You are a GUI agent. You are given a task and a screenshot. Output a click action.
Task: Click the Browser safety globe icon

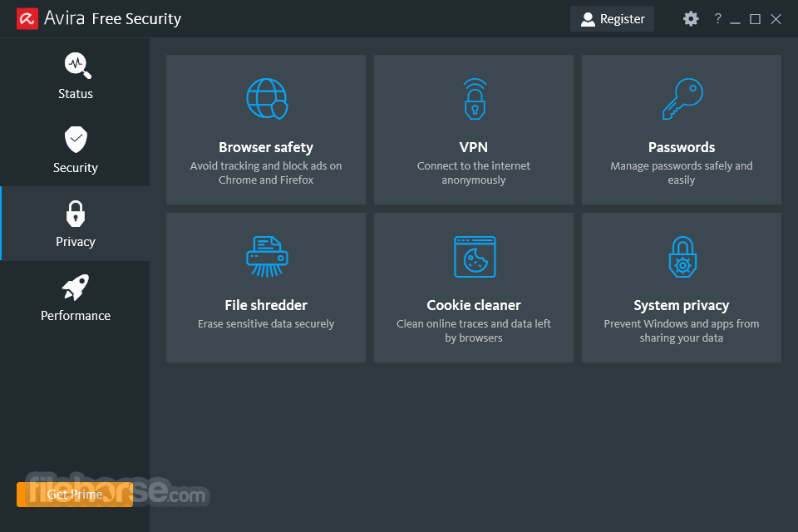[267, 99]
